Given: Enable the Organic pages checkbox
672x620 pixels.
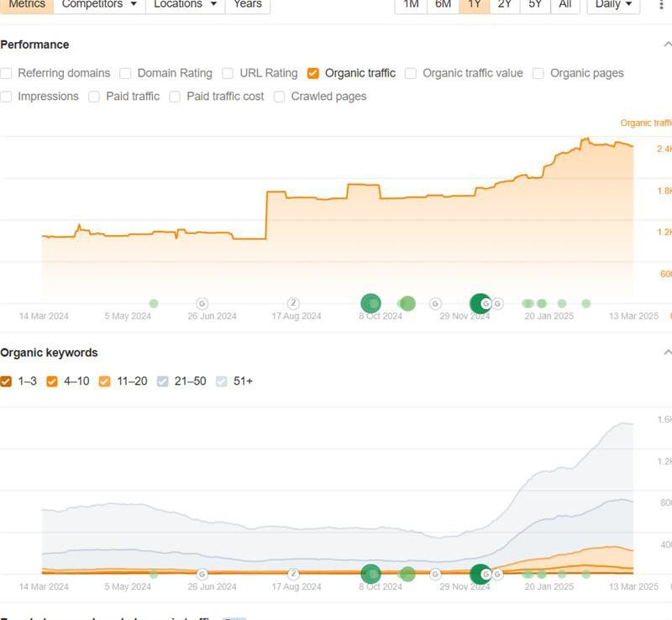Looking at the screenshot, I should click(538, 73).
